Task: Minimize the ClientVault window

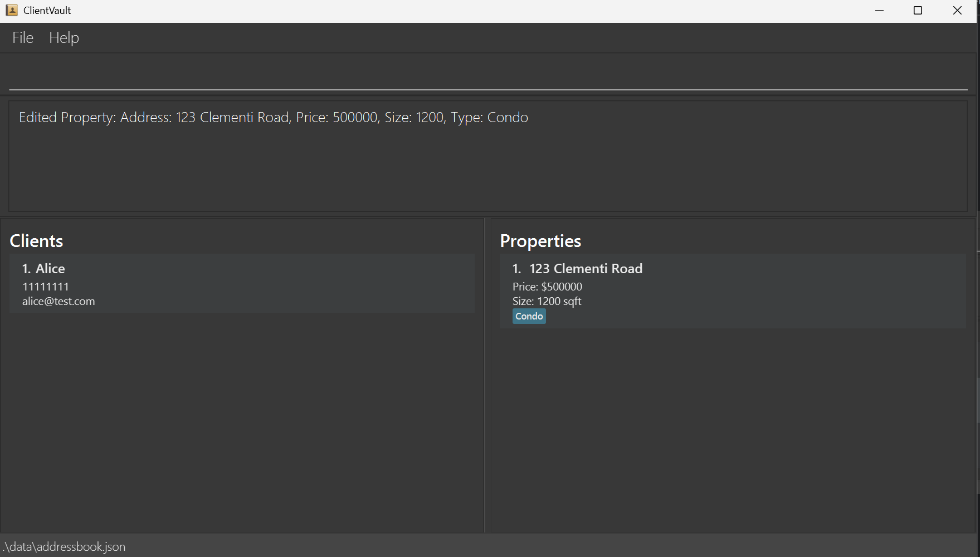Action: [879, 10]
